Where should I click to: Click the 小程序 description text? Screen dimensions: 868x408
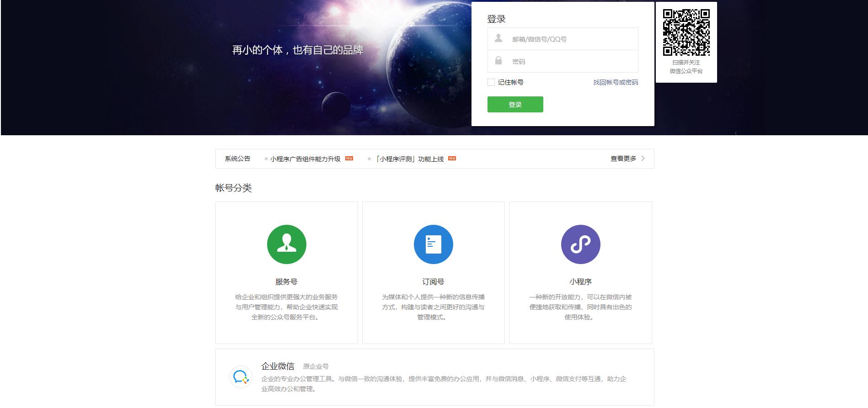point(580,307)
